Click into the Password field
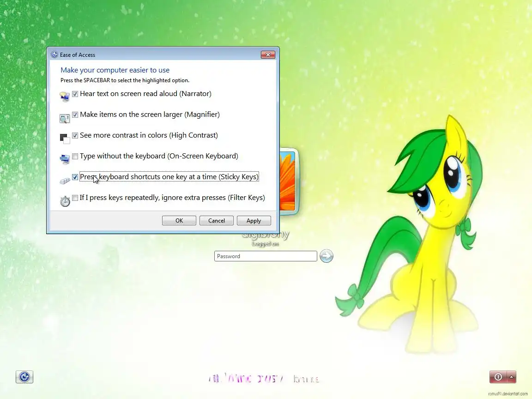532x399 pixels. [266, 256]
